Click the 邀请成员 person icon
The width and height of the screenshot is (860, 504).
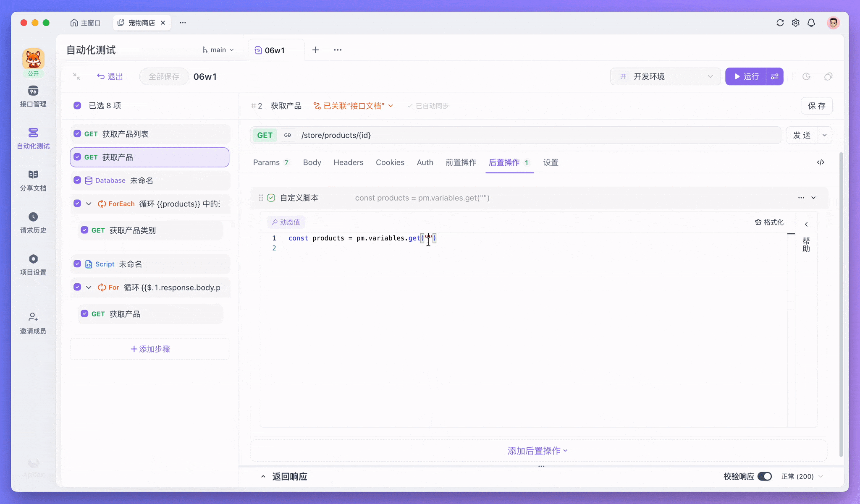pyautogui.click(x=33, y=317)
